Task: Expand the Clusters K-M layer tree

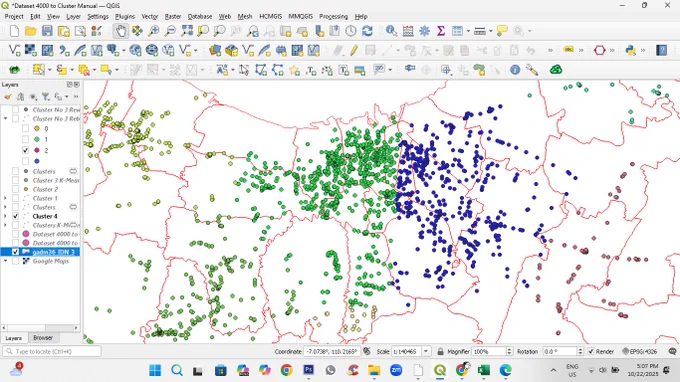Action: pos(5,225)
